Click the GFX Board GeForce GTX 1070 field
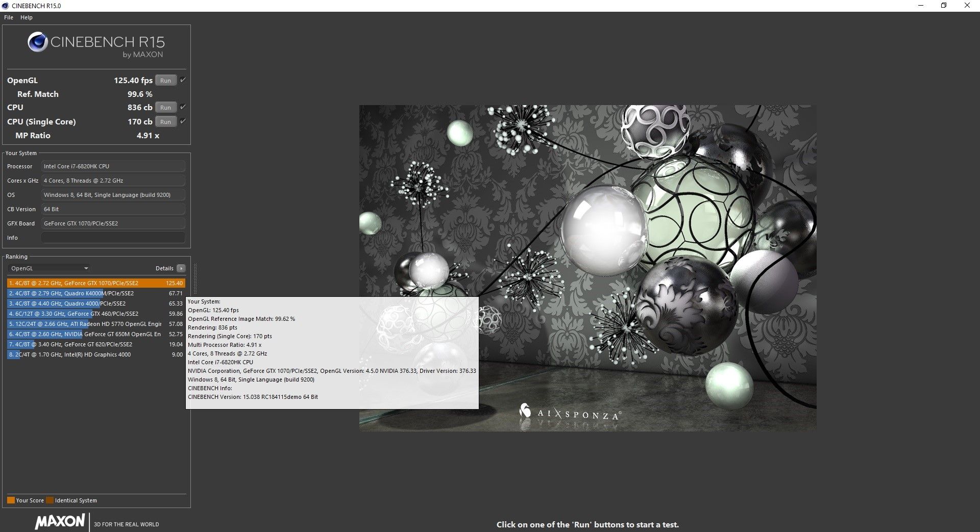Image resolution: width=980 pixels, height=532 pixels. point(113,223)
